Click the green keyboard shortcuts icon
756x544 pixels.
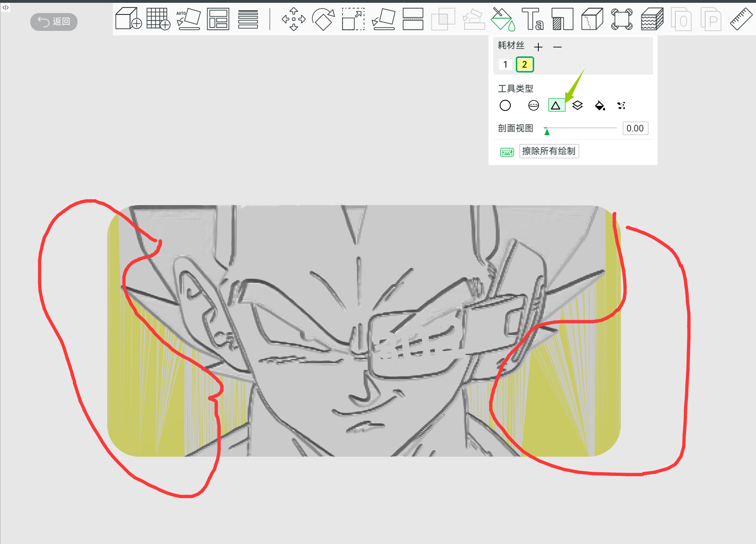[x=507, y=152]
